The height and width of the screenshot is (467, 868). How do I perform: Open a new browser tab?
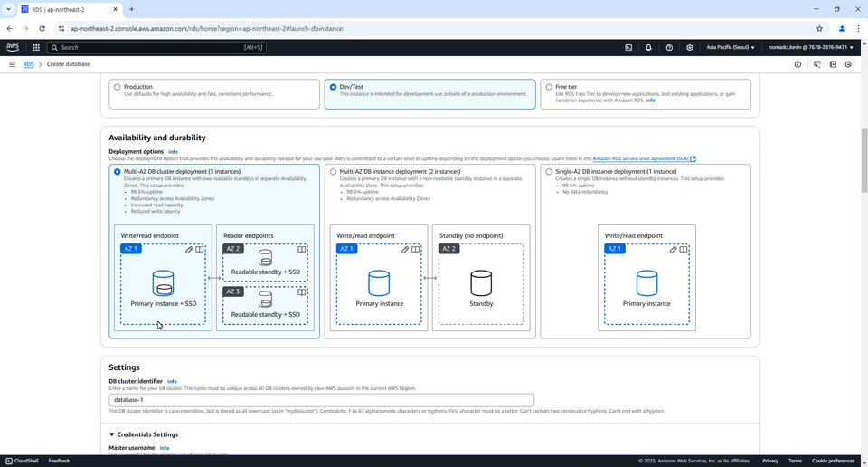[x=131, y=9]
